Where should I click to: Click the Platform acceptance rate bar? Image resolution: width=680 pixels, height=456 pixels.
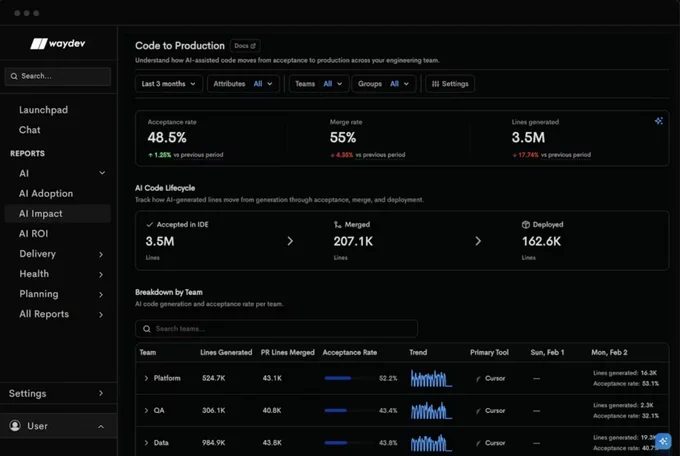[349, 378]
